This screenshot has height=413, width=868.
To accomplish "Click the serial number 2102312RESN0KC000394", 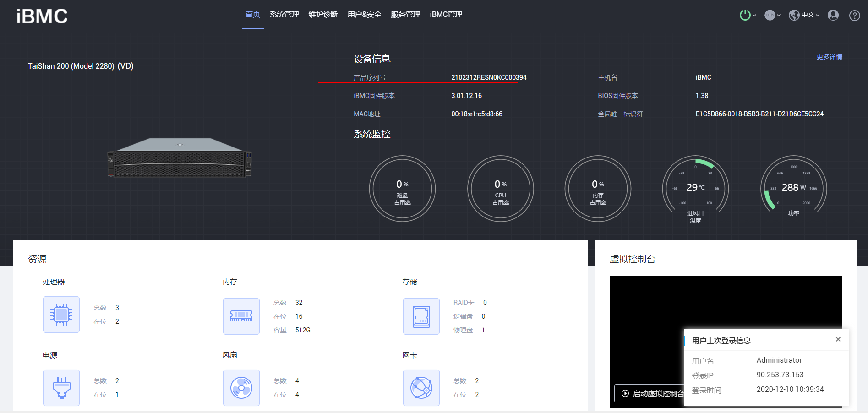I will pos(489,77).
